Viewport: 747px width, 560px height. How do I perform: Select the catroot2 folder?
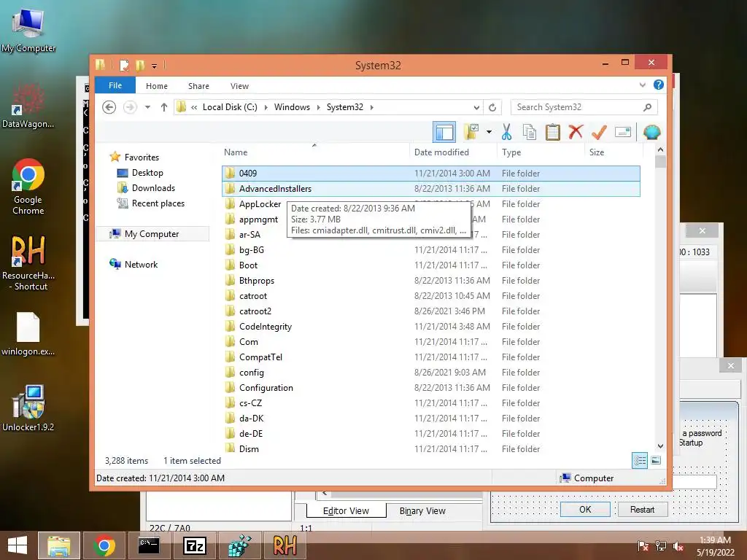(x=430, y=311)
